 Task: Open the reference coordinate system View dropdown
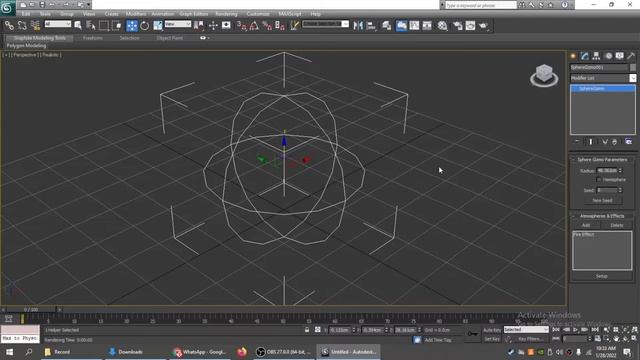tap(178, 24)
